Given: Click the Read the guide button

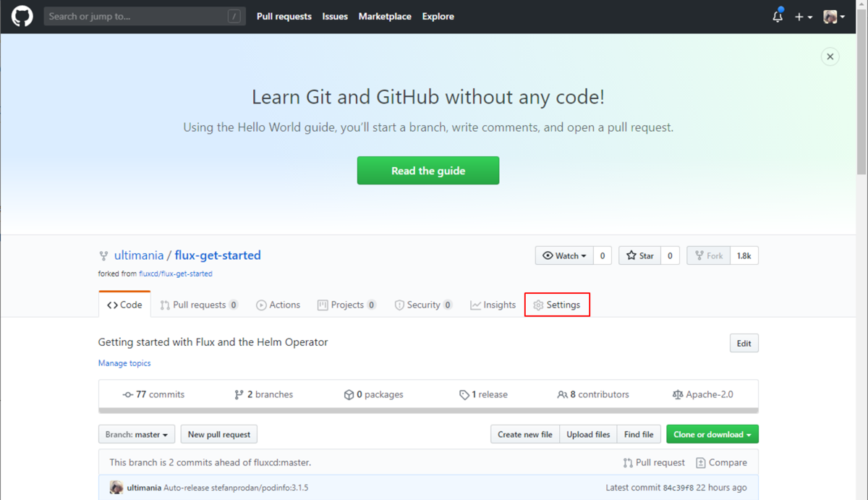Looking at the screenshot, I should (428, 171).
